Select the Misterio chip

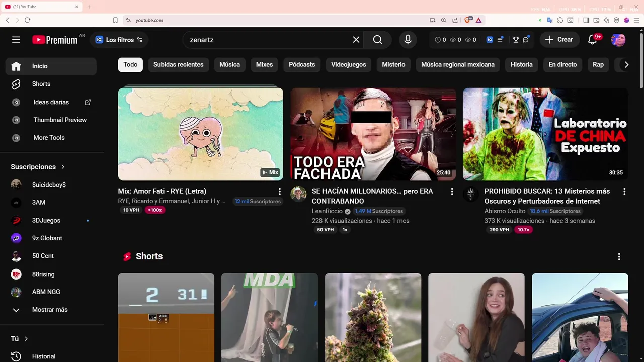point(393,64)
